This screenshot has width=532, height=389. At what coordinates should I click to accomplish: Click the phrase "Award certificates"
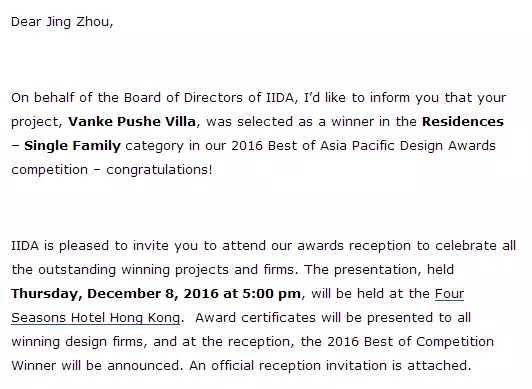click(255, 318)
